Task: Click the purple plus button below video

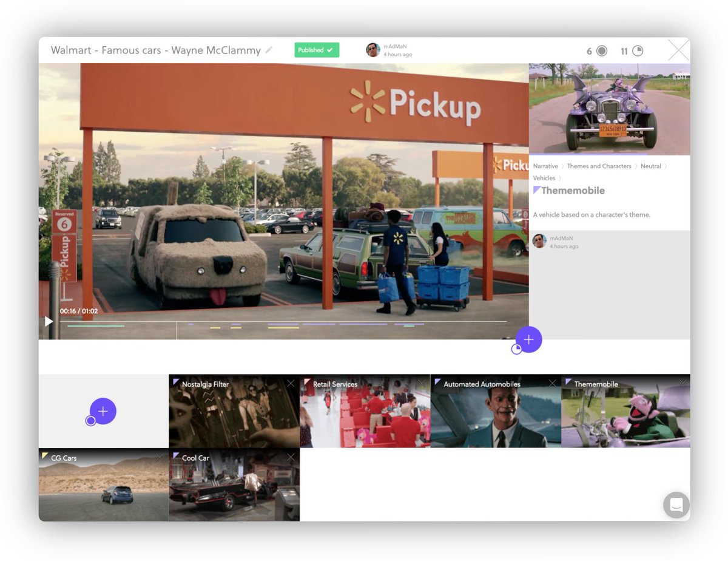Action: 528,339
